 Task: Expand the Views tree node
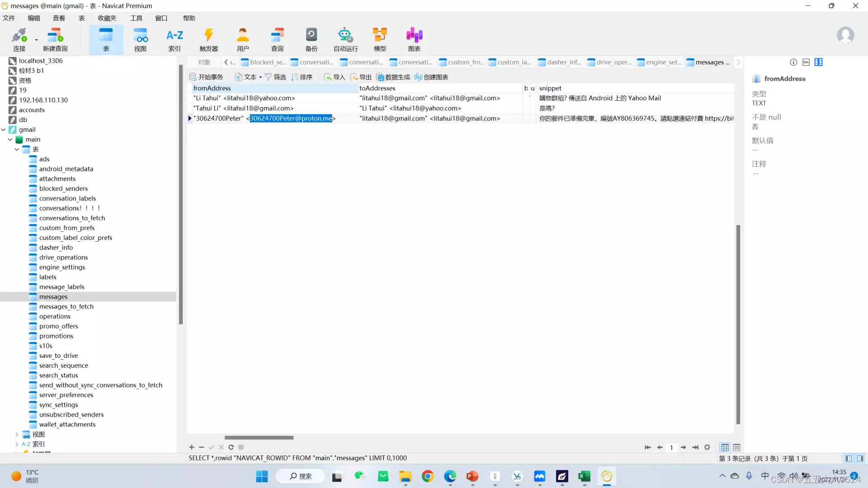click(17, 435)
